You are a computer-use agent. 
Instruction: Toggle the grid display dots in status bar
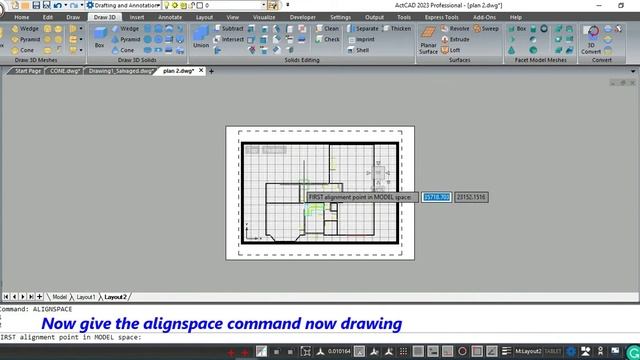pyautogui.click(x=403, y=351)
